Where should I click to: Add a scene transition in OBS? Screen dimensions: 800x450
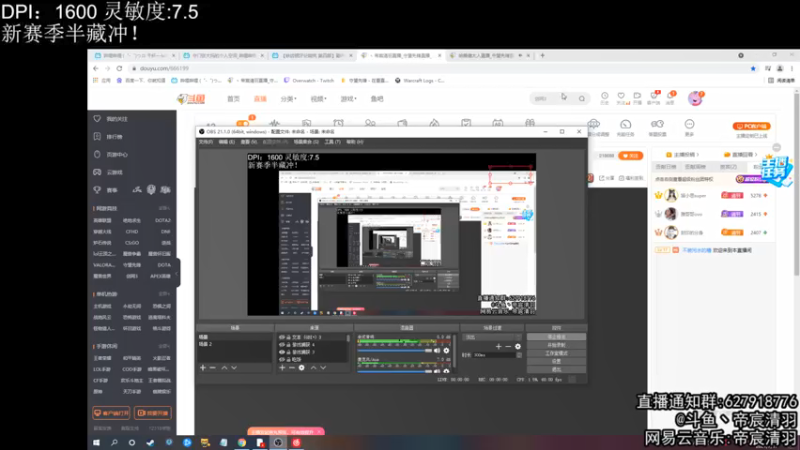[x=498, y=346]
